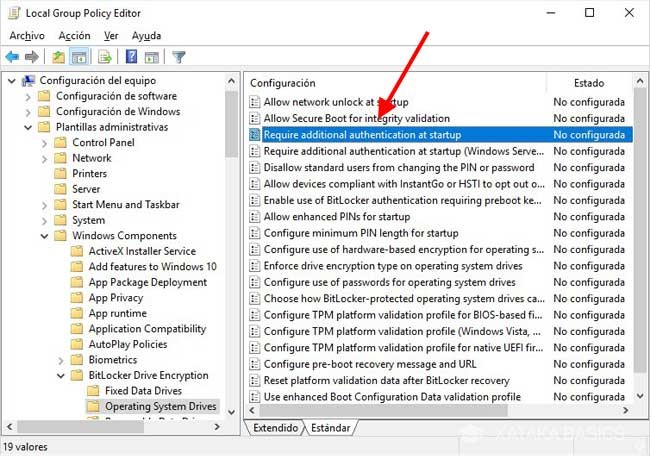Image resolution: width=650 pixels, height=456 pixels.
Task: Click the Export list toolbar icon
Action: coord(104,57)
